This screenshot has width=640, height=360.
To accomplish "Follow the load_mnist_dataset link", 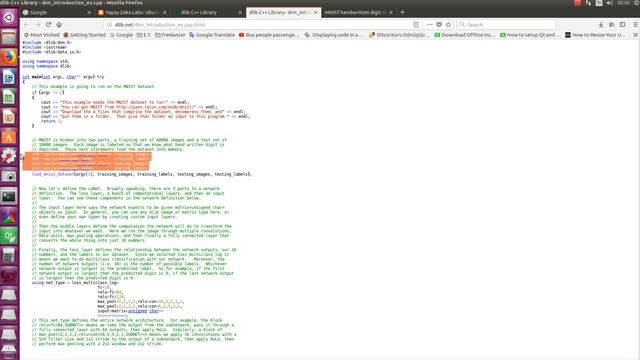I will 53,174.
